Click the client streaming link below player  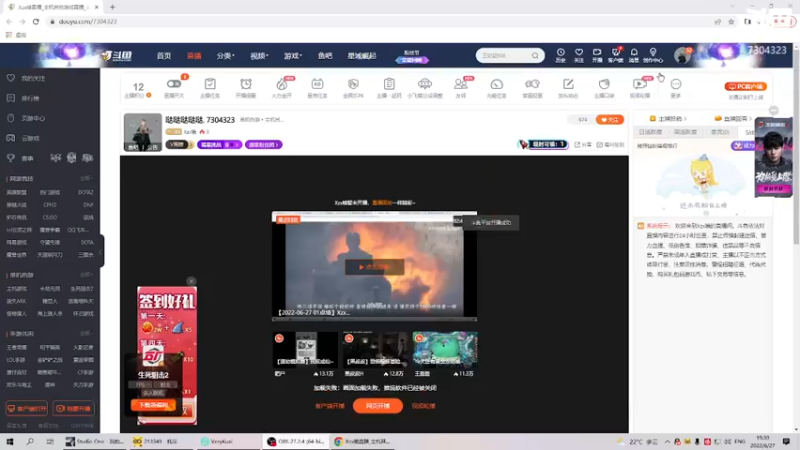[330, 406]
